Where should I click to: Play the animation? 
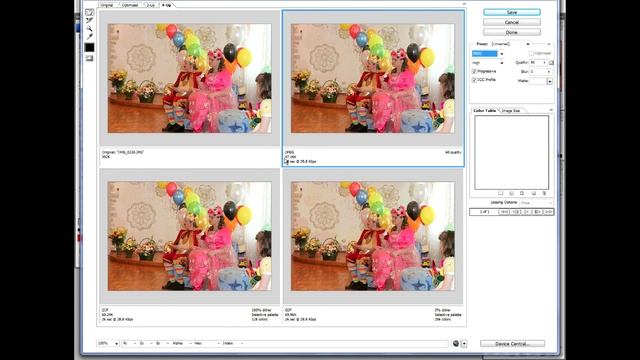[x=527, y=212]
